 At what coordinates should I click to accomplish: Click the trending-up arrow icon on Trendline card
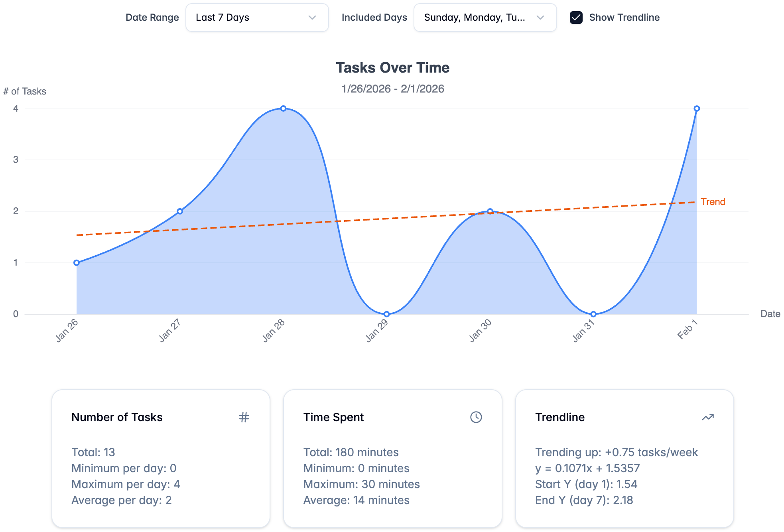click(707, 417)
